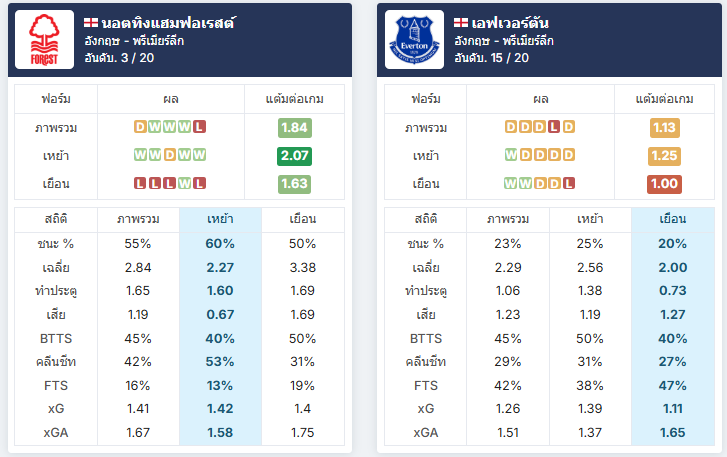
Task: Click the red L badge in Forest overall form
Action: click(199, 127)
